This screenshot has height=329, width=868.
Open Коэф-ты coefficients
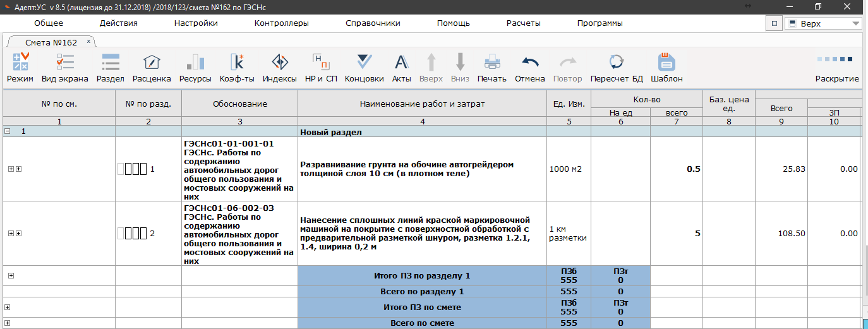[x=237, y=68]
